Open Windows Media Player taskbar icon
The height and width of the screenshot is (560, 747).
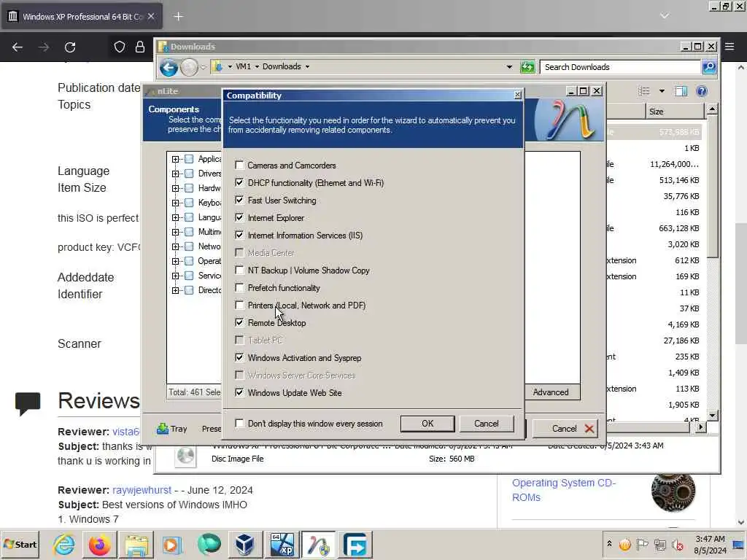pos(172,544)
